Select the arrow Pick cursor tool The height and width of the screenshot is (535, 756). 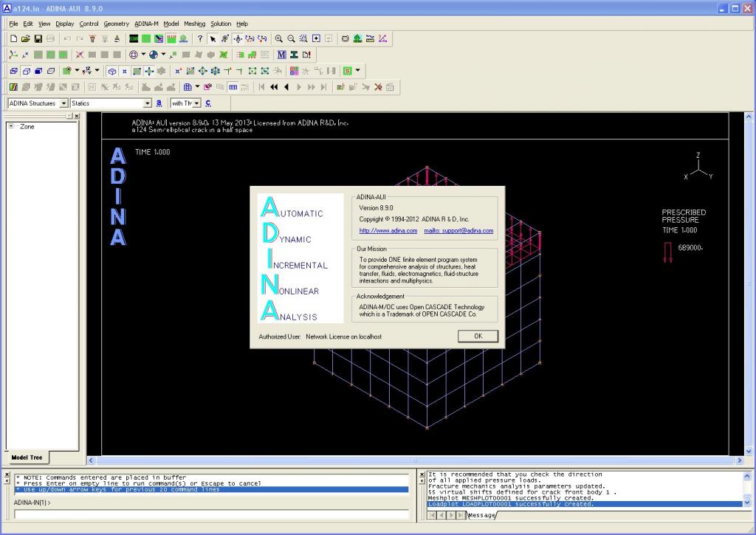213,38
